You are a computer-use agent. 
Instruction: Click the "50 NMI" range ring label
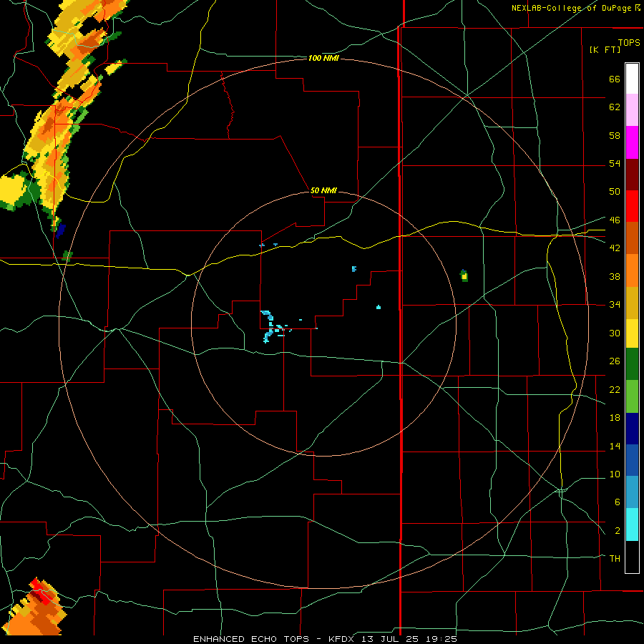(323, 190)
